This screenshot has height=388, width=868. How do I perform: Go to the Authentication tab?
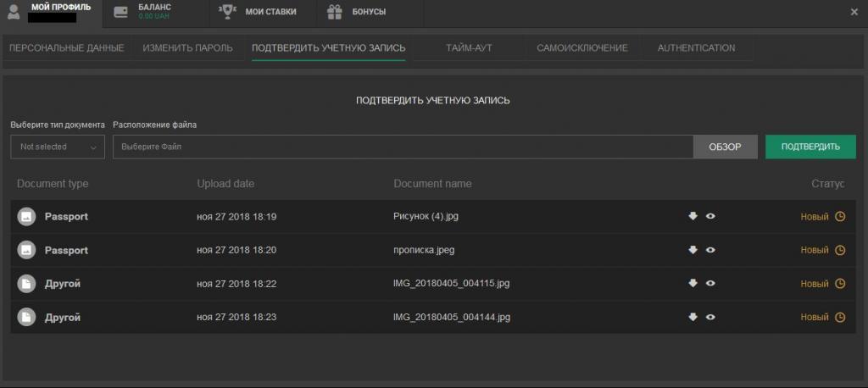click(696, 47)
